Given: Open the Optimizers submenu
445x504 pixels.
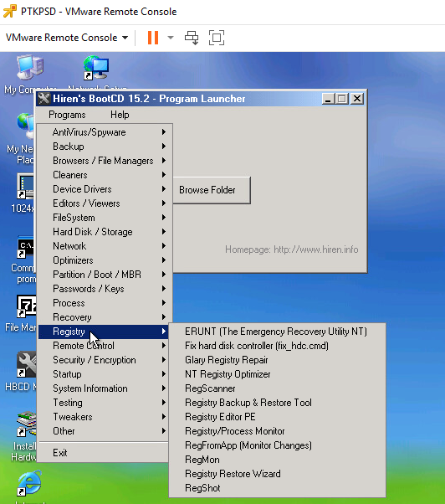Looking at the screenshot, I should 105,260.
